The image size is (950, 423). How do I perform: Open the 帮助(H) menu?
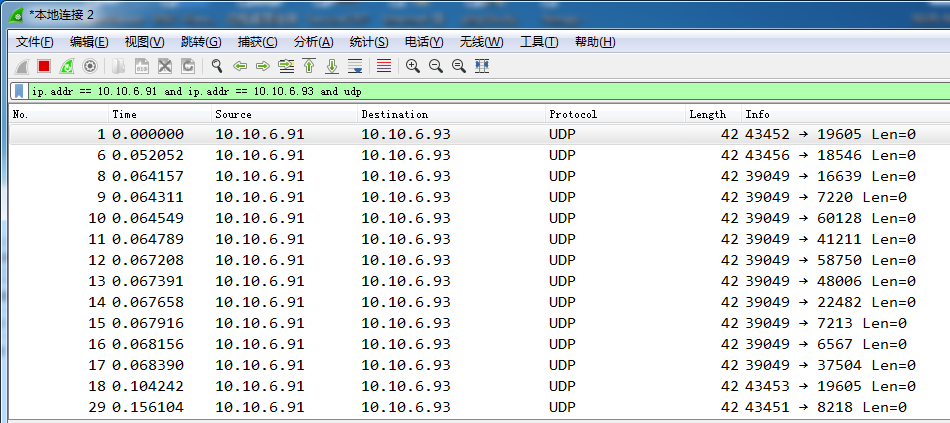click(595, 42)
